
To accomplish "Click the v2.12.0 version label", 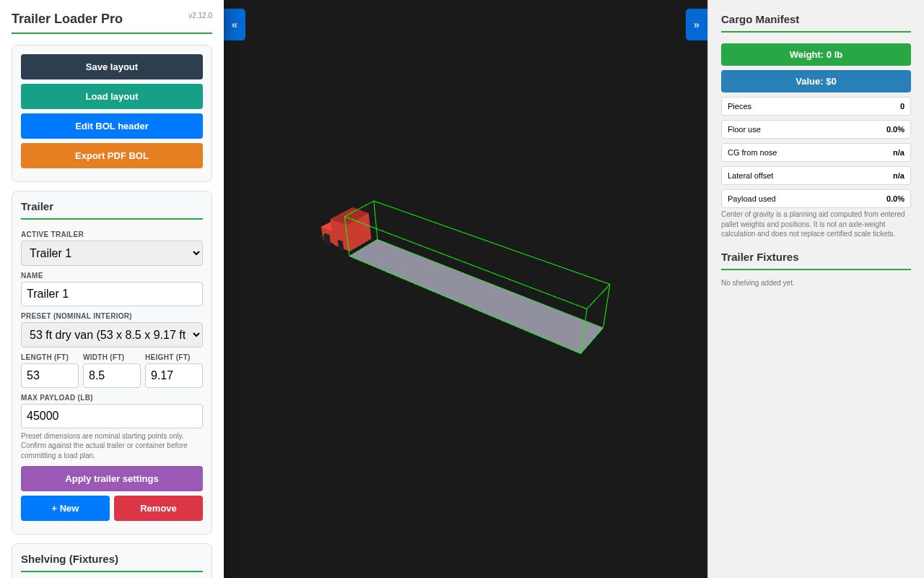I will pos(200,15).
